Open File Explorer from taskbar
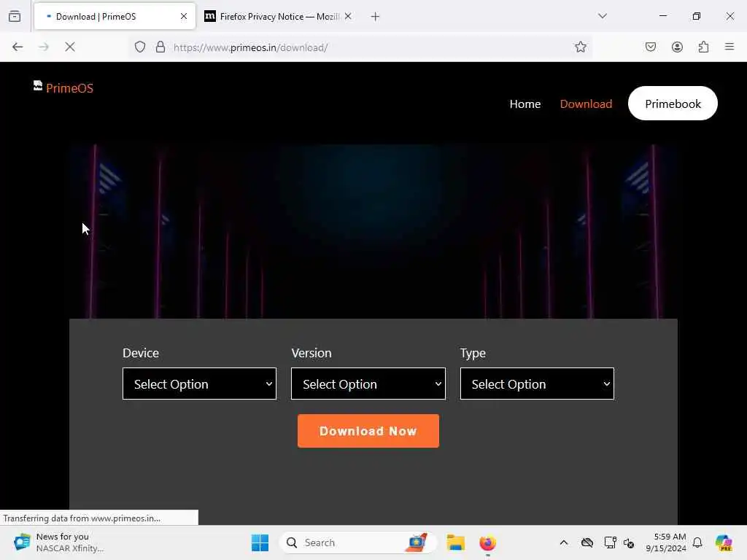Image resolution: width=747 pixels, height=560 pixels. pyautogui.click(x=455, y=542)
